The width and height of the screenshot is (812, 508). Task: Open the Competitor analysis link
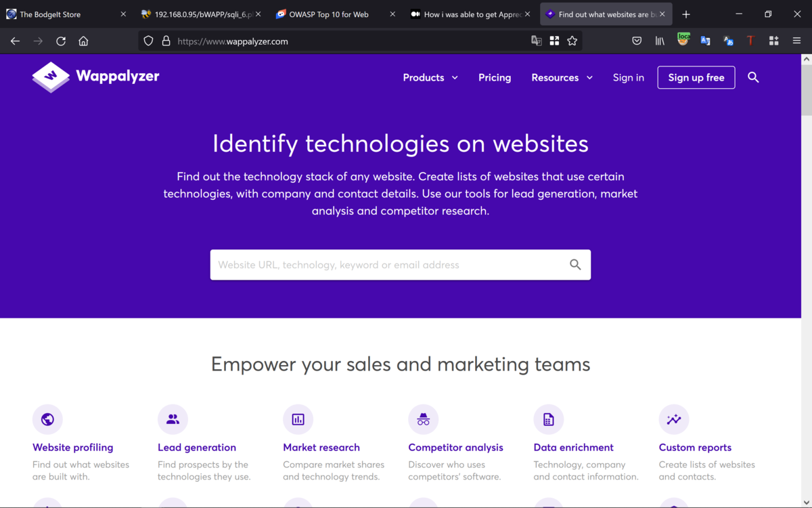click(456, 448)
